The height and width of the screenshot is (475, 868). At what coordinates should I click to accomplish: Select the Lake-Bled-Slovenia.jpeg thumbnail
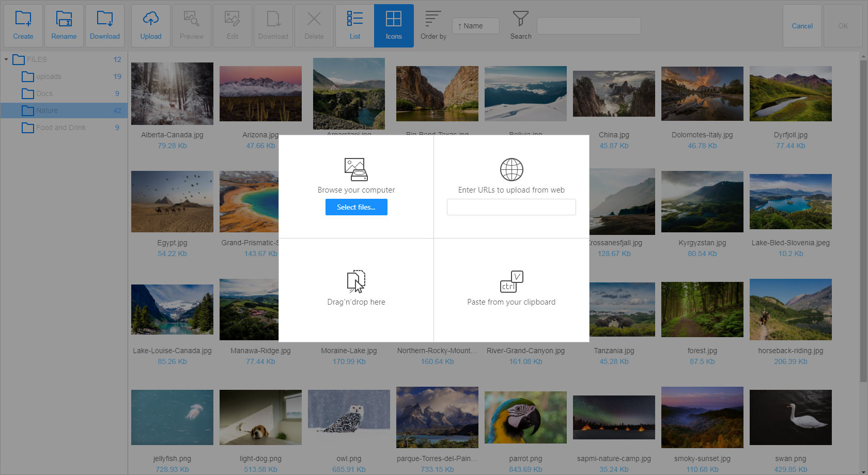click(791, 201)
